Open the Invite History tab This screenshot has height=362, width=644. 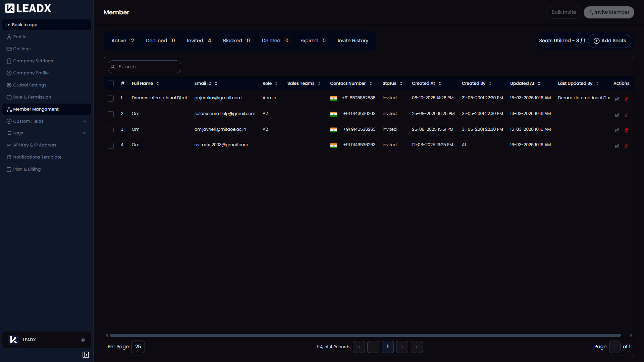click(353, 41)
